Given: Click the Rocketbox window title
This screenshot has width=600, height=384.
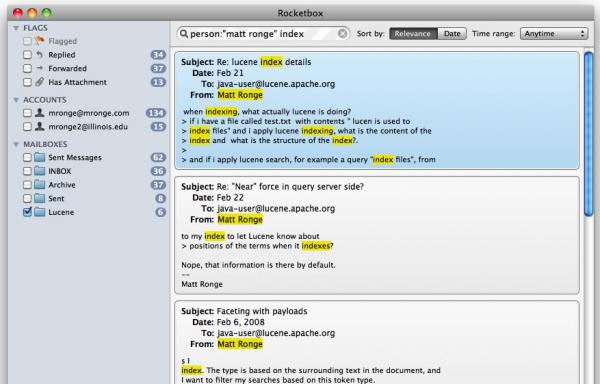Looking at the screenshot, I should (x=300, y=13).
